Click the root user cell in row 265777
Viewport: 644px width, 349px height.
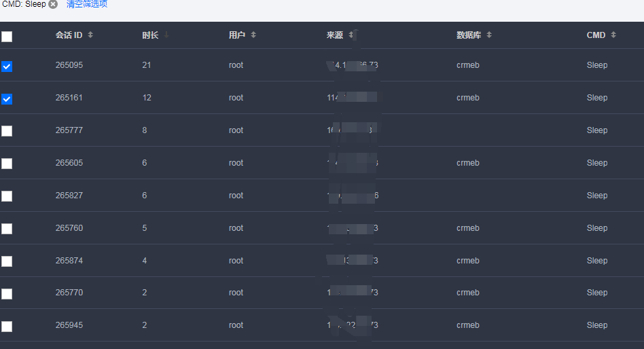[236, 130]
